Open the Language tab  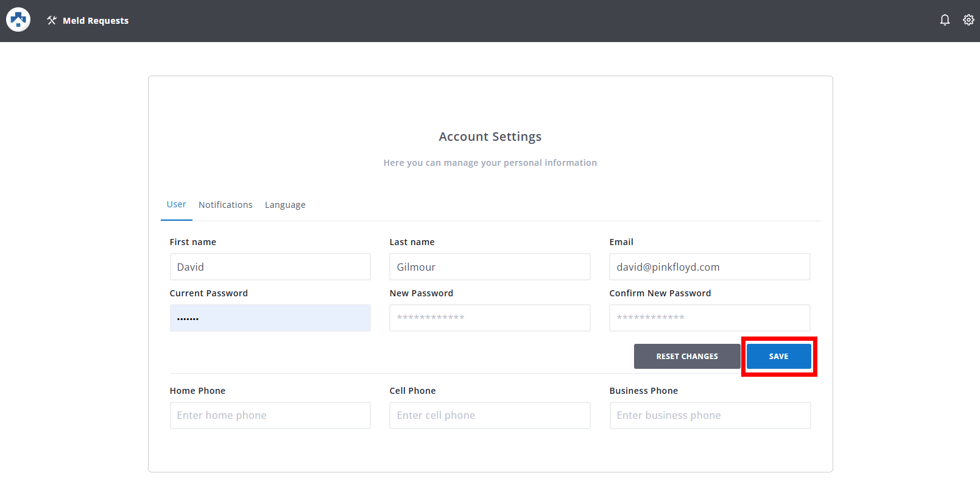285,205
